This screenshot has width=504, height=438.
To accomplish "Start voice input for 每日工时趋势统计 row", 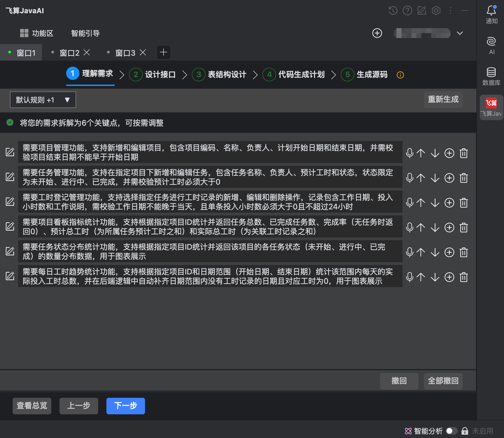I will click(409, 277).
